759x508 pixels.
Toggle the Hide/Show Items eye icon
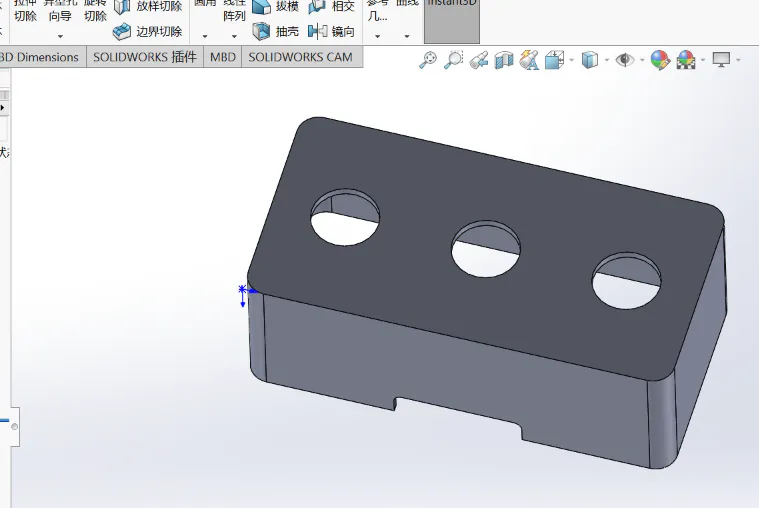pos(625,60)
